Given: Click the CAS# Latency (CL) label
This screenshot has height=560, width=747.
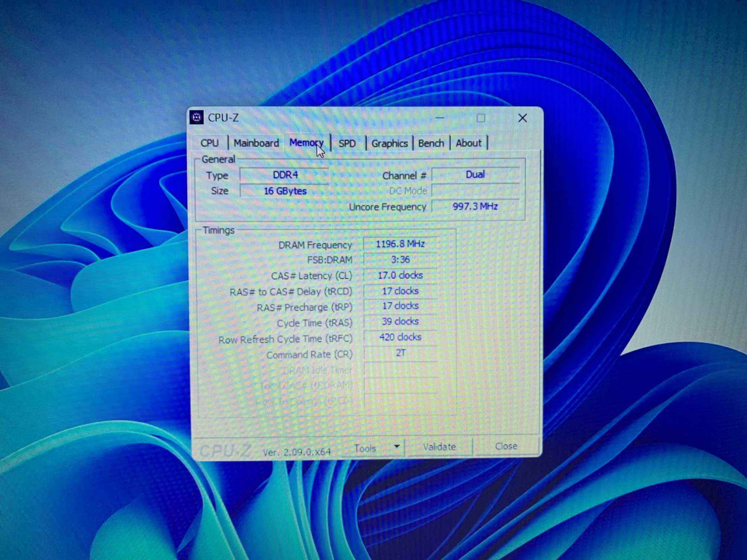Looking at the screenshot, I should pyautogui.click(x=311, y=276).
